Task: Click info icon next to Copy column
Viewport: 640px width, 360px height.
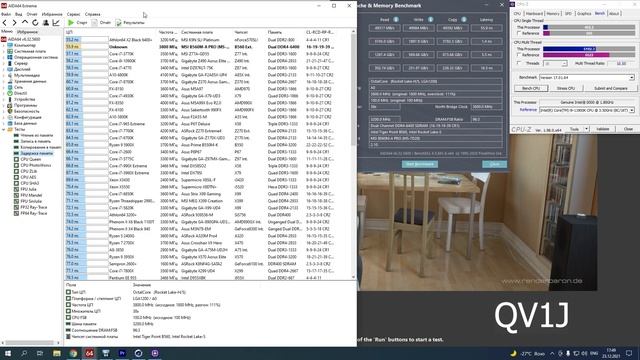Action: [x=464, y=19]
